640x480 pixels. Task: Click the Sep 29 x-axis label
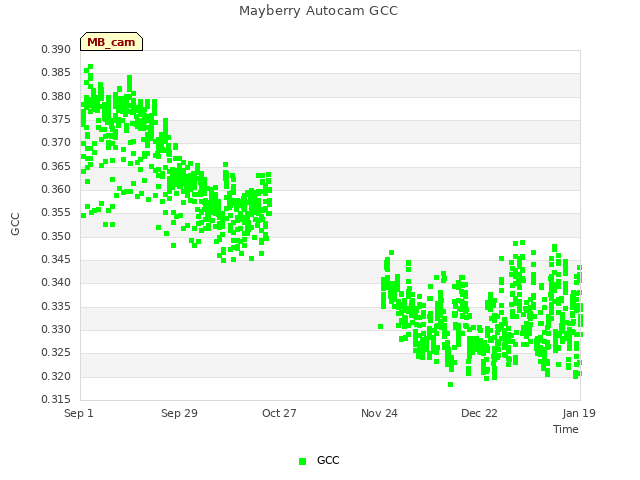(179, 413)
